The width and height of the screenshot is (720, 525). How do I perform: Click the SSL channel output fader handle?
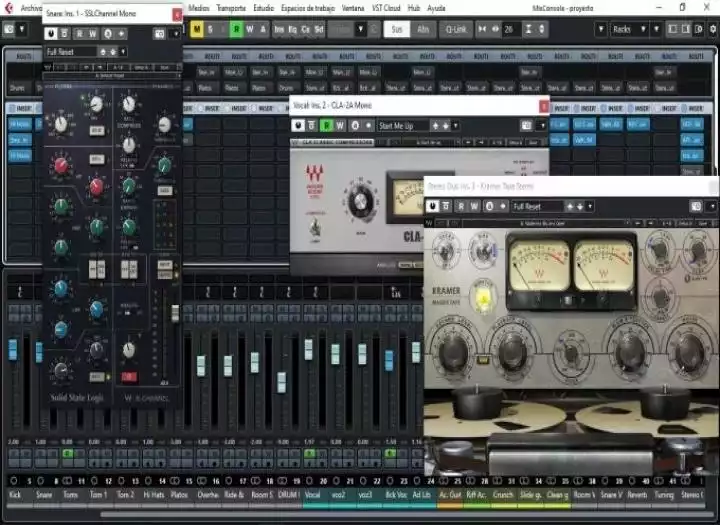pos(175,312)
